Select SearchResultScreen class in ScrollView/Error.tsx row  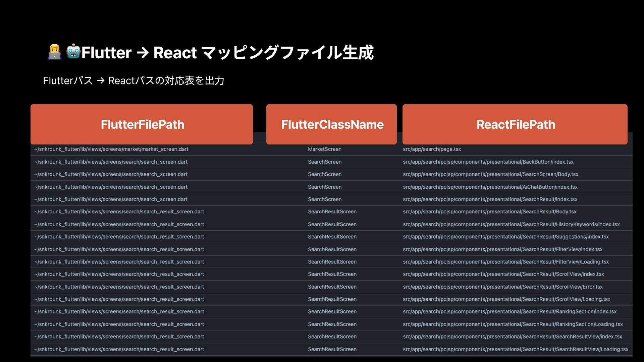pos(332,287)
